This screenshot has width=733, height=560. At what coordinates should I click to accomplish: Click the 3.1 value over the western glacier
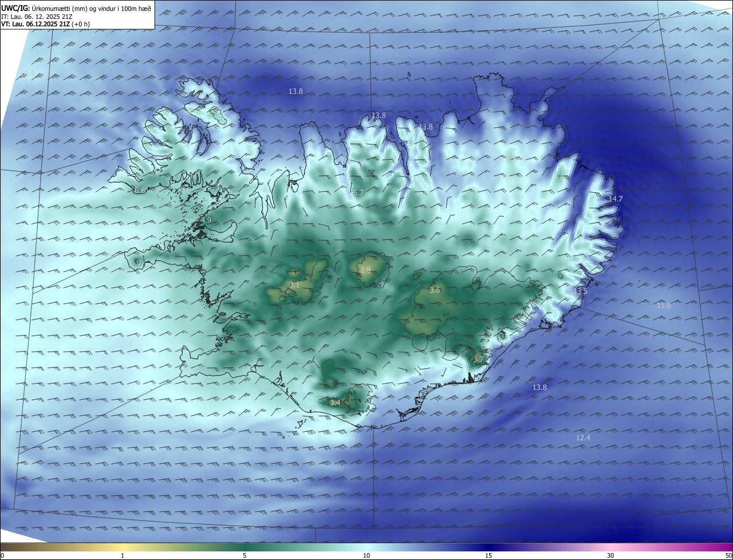294,285
